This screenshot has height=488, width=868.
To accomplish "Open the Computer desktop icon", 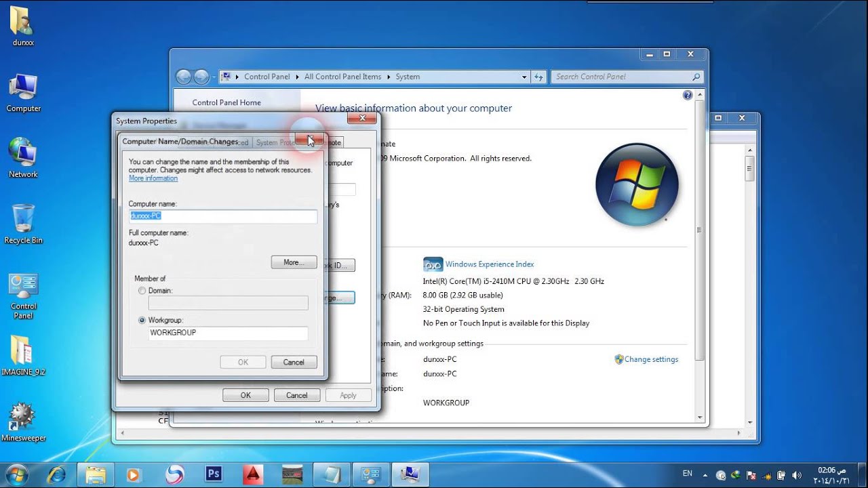I will (x=23, y=93).
